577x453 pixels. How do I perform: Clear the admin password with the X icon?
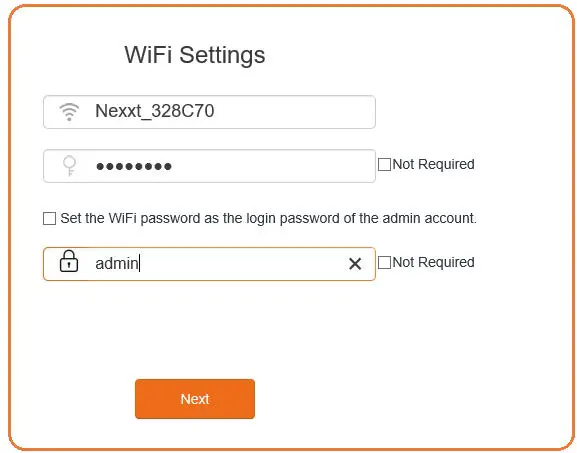355,263
